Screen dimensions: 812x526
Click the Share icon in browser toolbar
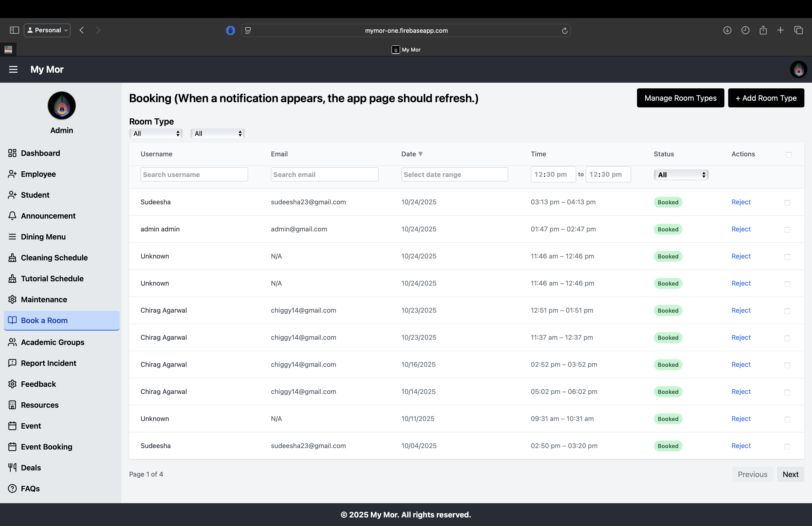tap(763, 30)
